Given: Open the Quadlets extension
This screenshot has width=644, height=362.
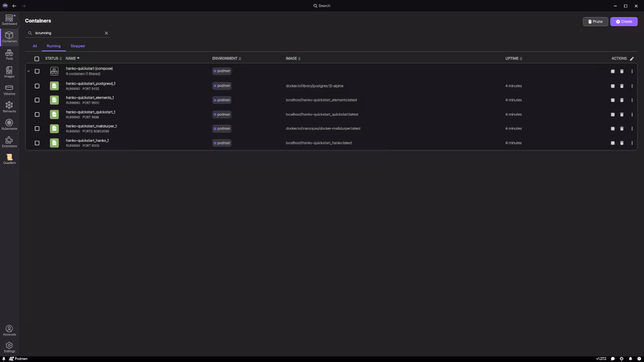Looking at the screenshot, I should click(9, 159).
